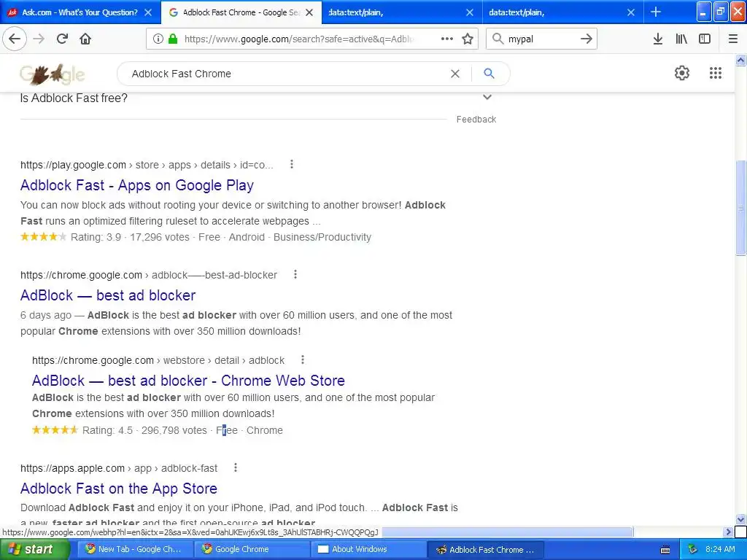Click the vertical scrollbar thumb
The width and height of the screenshot is (747, 560).
coord(740,208)
